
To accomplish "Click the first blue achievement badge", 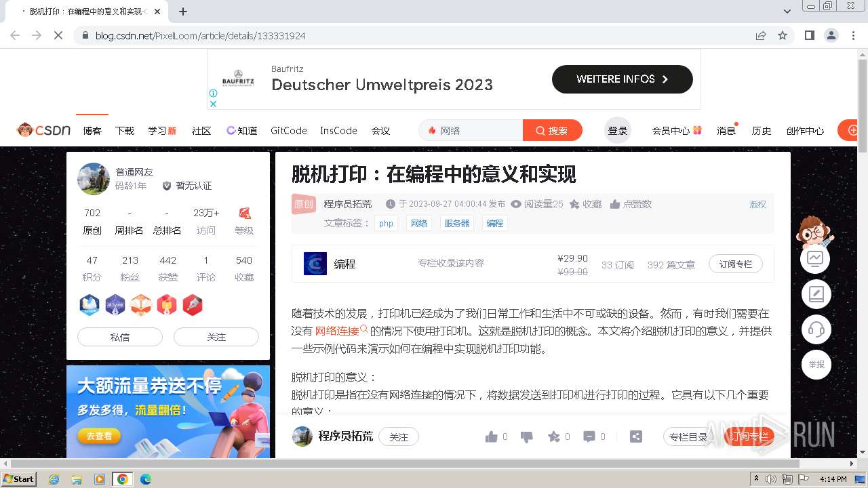I will pyautogui.click(x=90, y=305).
